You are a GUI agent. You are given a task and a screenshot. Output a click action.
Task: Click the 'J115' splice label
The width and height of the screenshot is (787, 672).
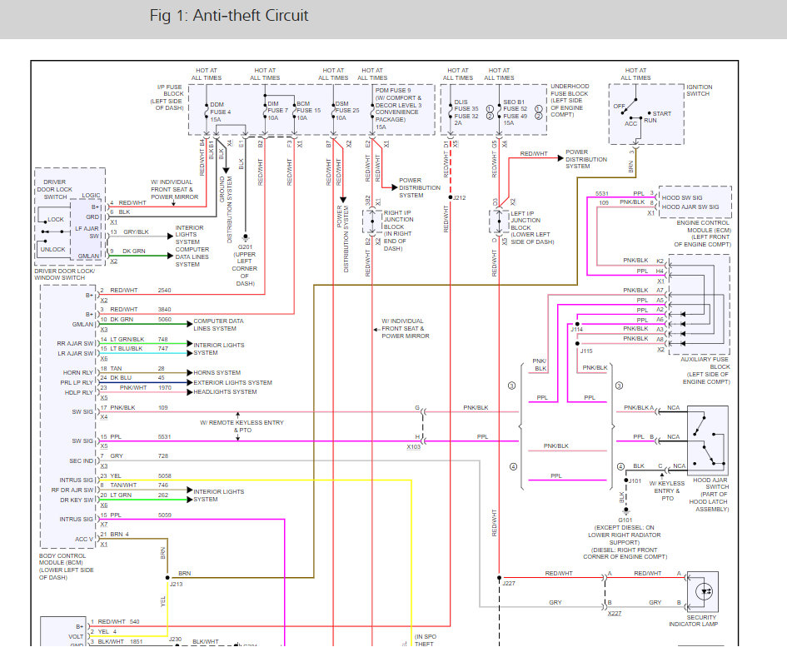[x=586, y=351]
